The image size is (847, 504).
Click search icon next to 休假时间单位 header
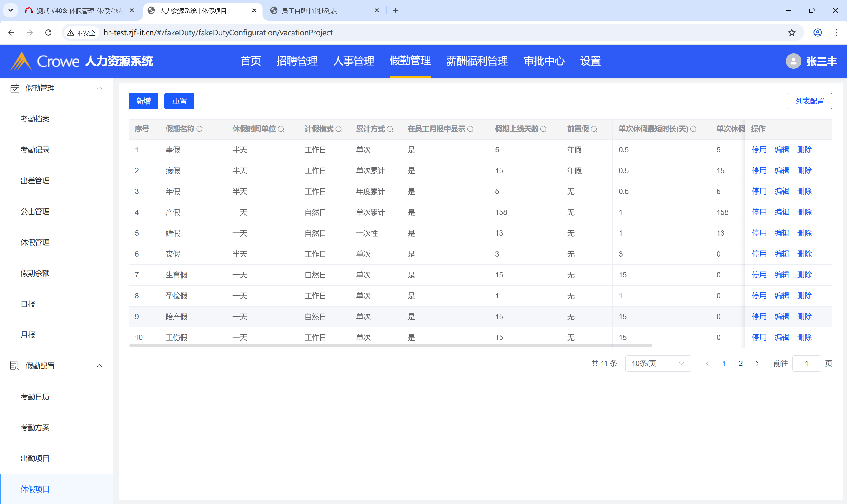coord(281,129)
